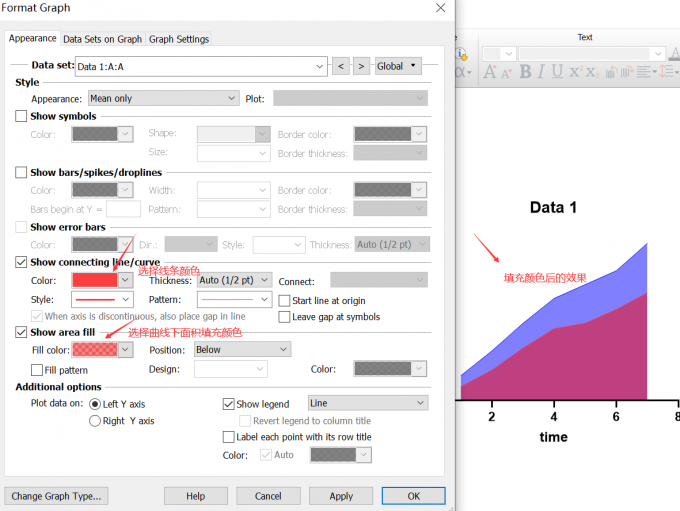Click the Underline text formatting icon
Viewport: 680px width, 511px height.
point(557,72)
